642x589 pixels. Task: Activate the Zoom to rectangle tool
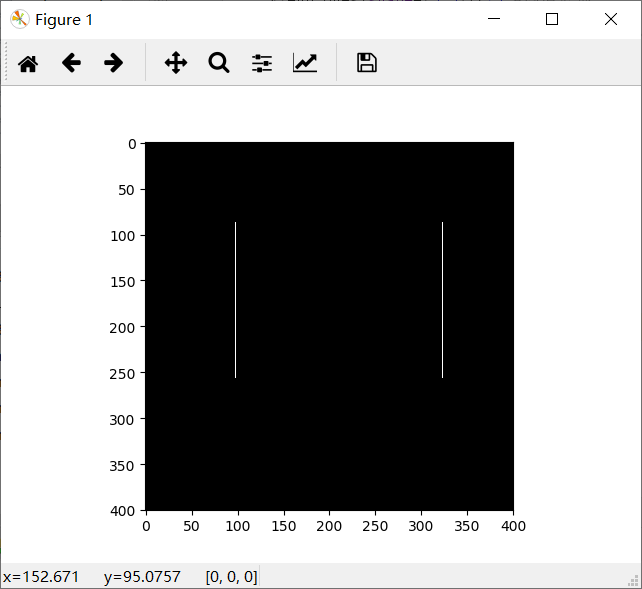pos(219,63)
